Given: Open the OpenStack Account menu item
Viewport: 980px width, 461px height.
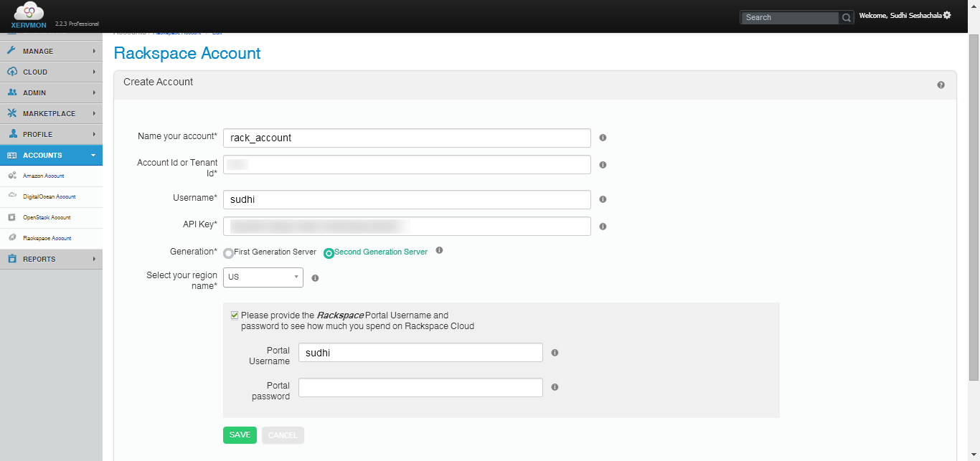Looking at the screenshot, I should tap(46, 217).
